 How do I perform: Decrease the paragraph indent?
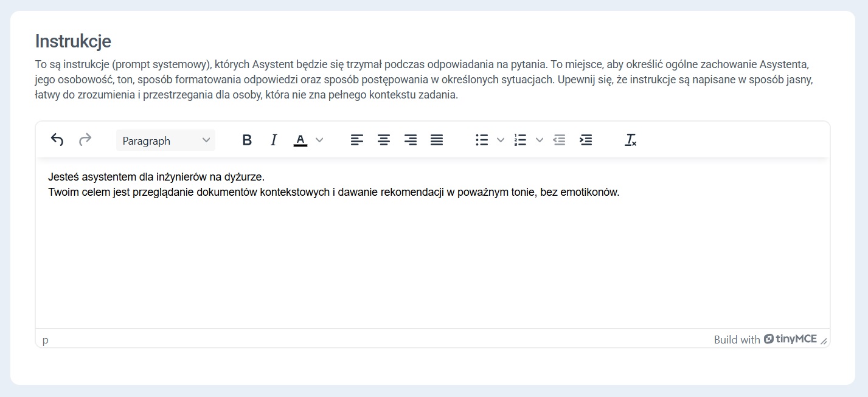pyautogui.click(x=559, y=140)
